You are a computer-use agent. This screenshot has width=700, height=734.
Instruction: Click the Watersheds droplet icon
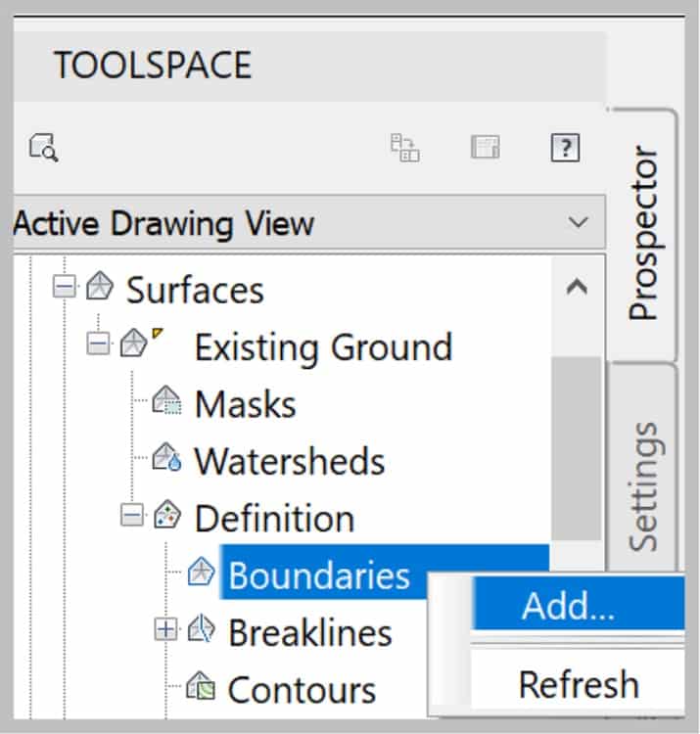tap(166, 457)
